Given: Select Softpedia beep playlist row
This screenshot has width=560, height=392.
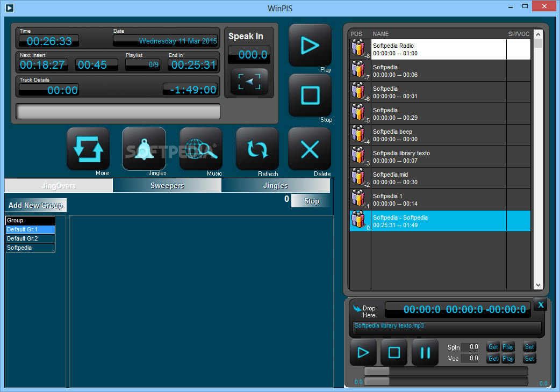Looking at the screenshot, I should 440,135.
